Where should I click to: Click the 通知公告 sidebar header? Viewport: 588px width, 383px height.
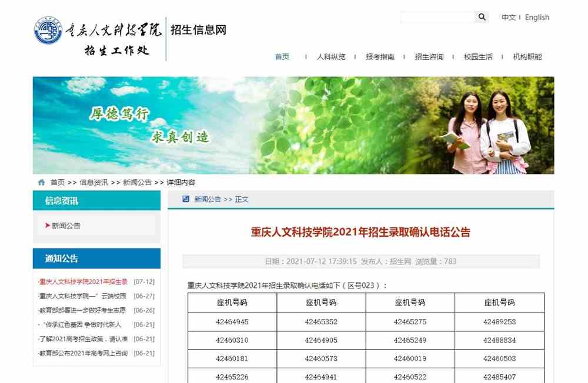pyautogui.click(x=97, y=258)
